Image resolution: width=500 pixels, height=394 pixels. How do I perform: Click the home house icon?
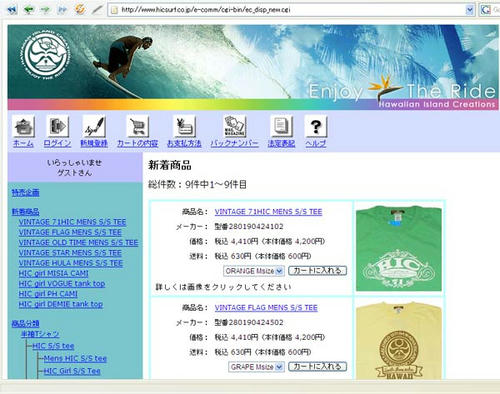[x=23, y=127]
